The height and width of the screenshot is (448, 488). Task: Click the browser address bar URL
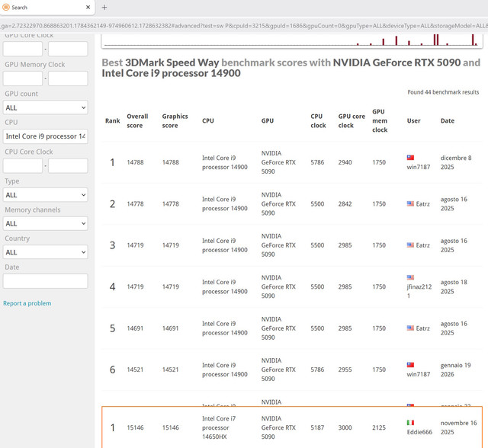244,26
